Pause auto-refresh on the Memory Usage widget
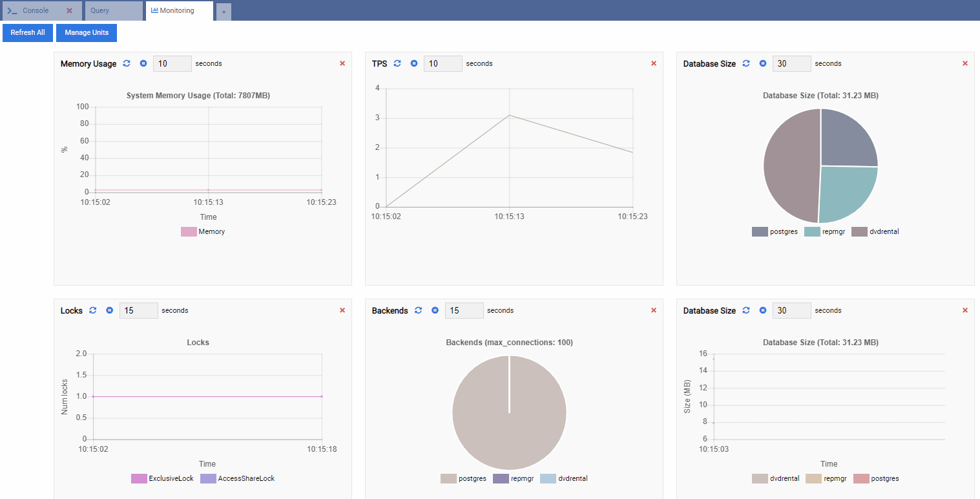Image resolution: width=980 pixels, height=499 pixels. [x=142, y=63]
